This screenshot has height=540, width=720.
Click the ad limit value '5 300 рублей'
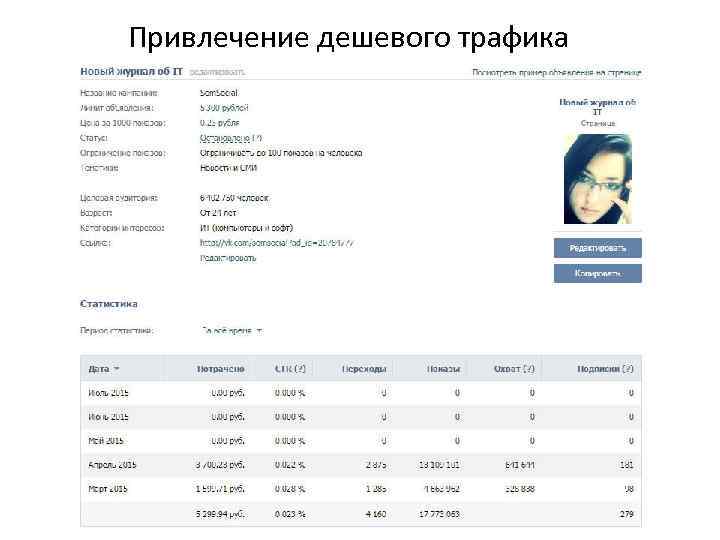coord(224,108)
